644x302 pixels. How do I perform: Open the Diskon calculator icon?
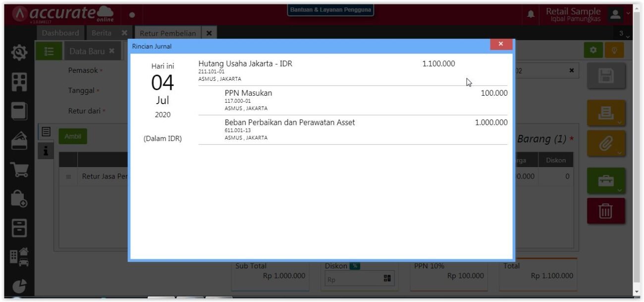(387, 279)
